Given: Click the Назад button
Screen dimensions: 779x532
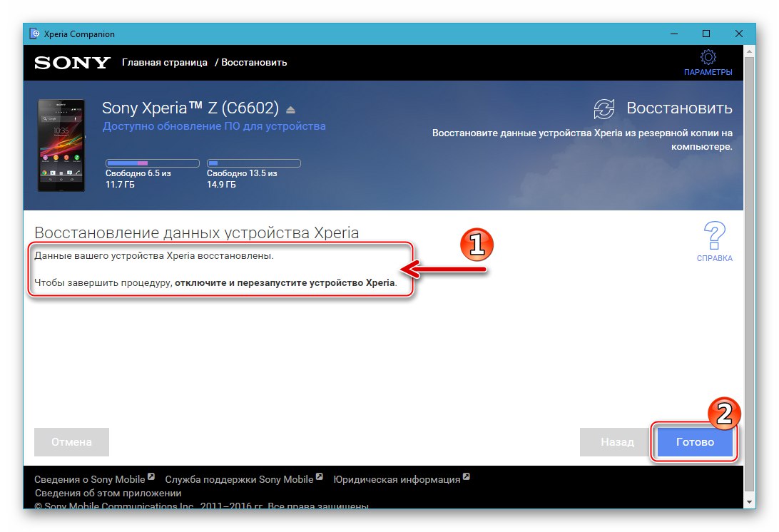Looking at the screenshot, I should tap(617, 442).
